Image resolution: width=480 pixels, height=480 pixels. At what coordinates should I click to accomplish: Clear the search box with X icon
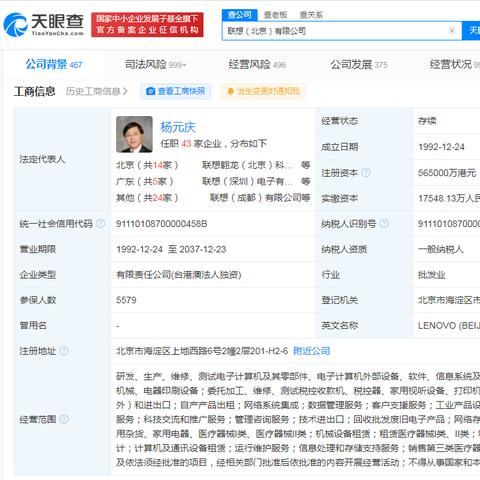(452, 31)
